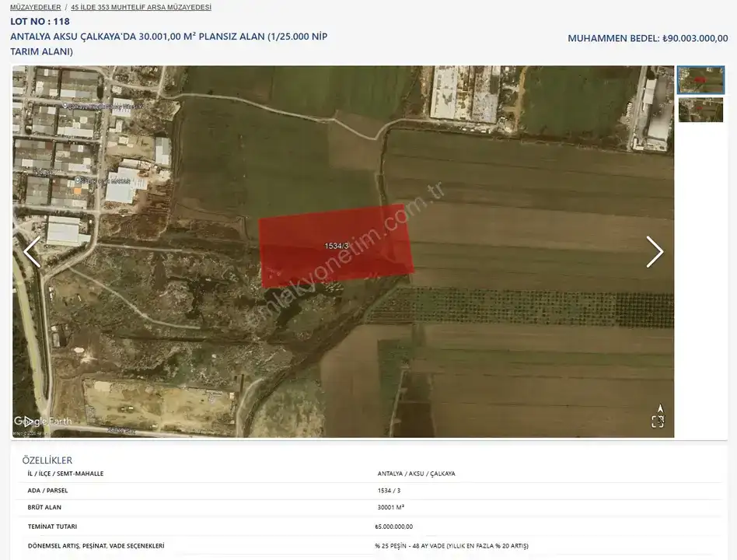Screen dimensions: 737x560
Task: Click the TEMİNAT TUTARI amount ₺5.000.000.00
Action: 393,527
